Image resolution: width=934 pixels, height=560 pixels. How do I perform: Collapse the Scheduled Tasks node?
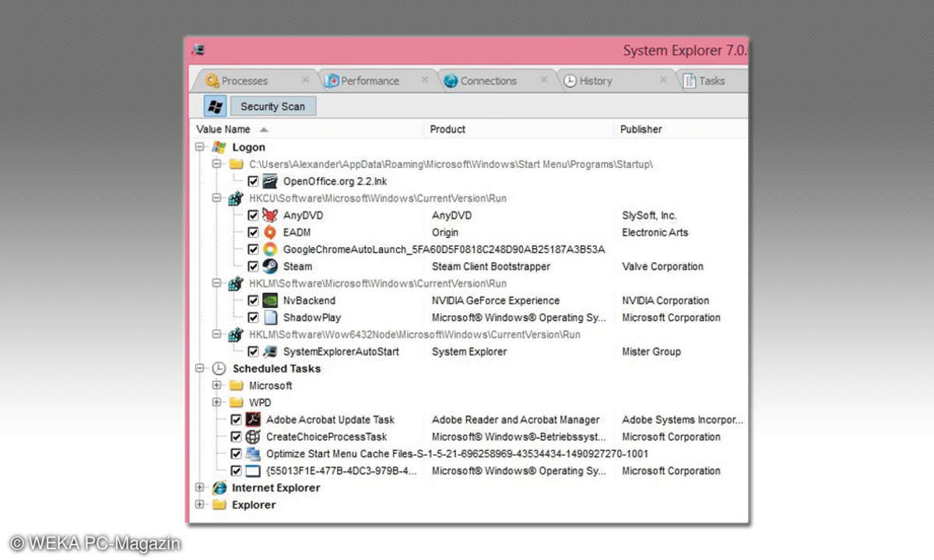coord(200,369)
